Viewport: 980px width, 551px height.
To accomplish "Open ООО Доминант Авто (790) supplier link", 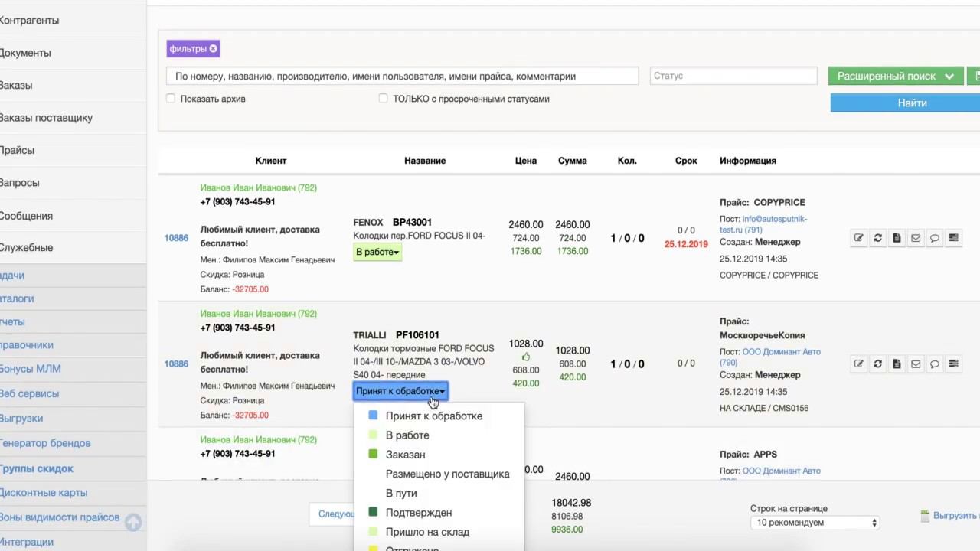I will [769, 357].
